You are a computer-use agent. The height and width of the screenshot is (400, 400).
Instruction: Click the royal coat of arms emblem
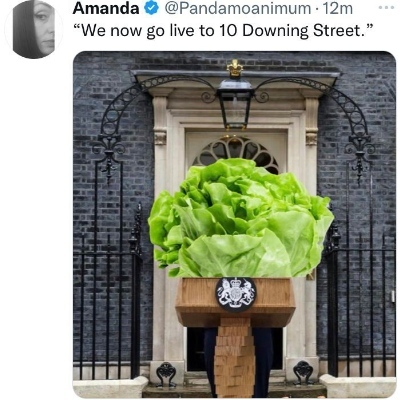click(x=236, y=294)
